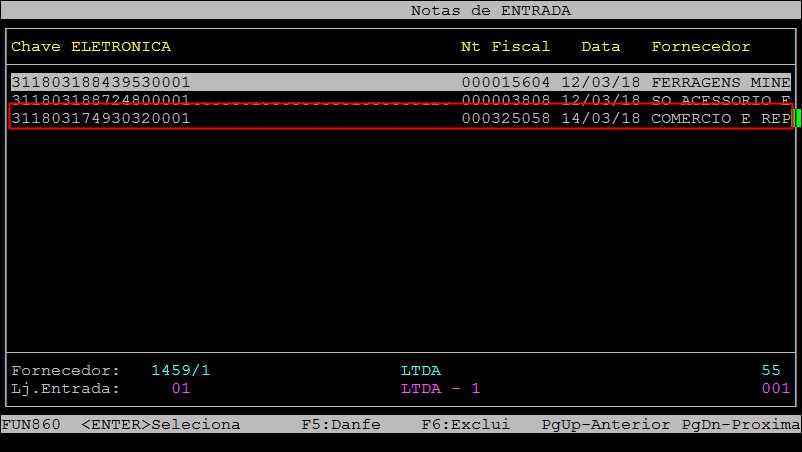Image resolution: width=802 pixels, height=452 pixels.
Task: Click the Nt Fiscal column header
Action: pos(505,47)
